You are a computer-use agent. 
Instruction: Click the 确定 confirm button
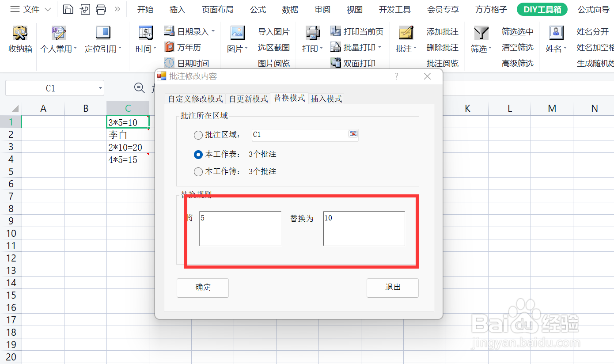point(202,288)
